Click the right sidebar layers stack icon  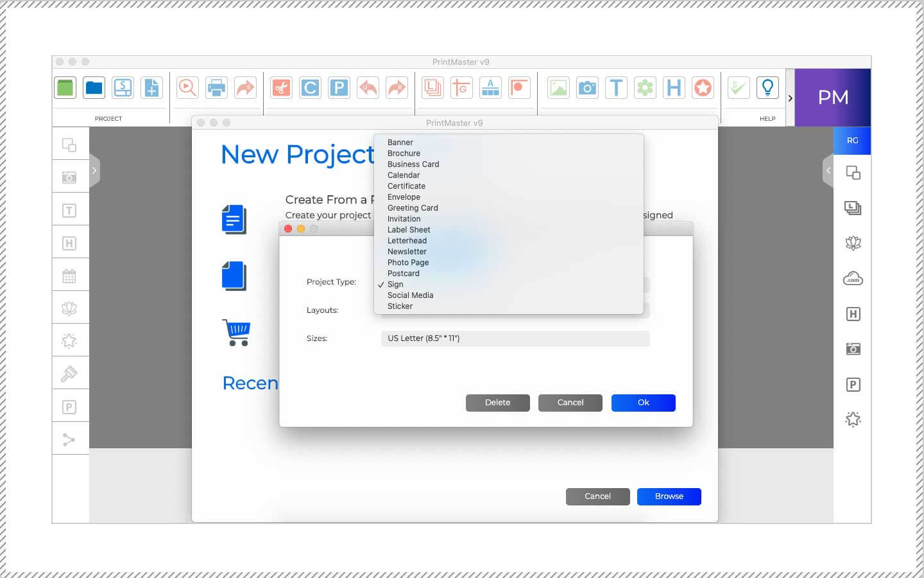click(853, 208)
